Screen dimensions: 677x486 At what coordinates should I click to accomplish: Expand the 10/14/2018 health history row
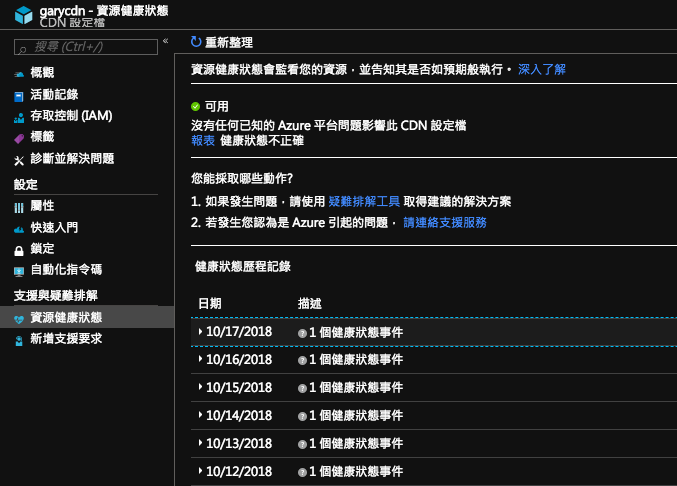200,415
